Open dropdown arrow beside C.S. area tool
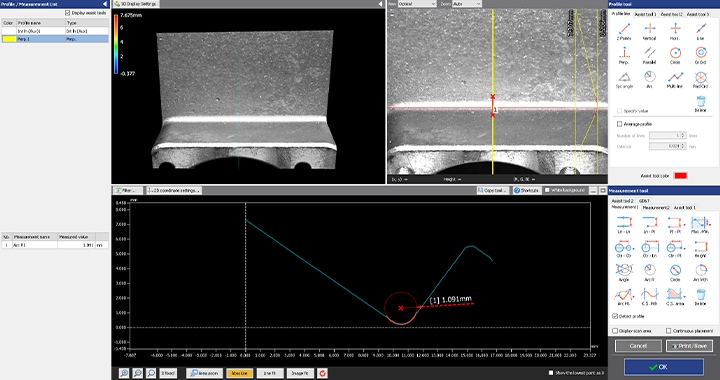Viewport: 720px width, 380px height. point(685,297)
